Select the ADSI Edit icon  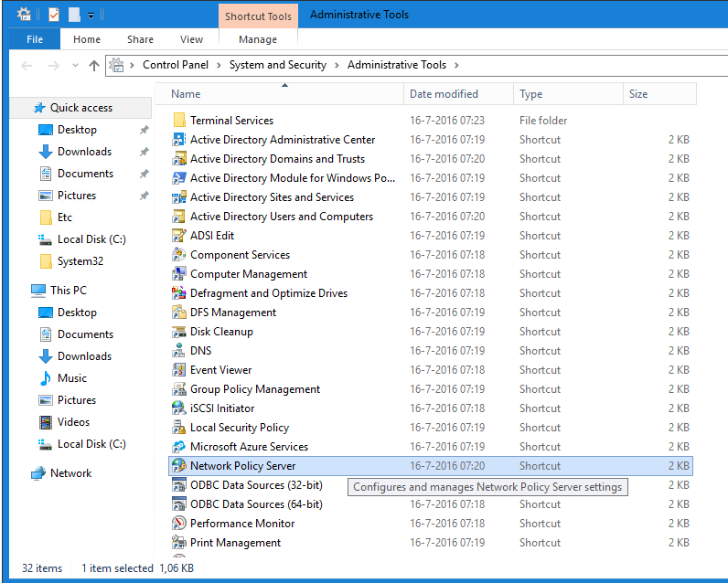pos(179,236)
